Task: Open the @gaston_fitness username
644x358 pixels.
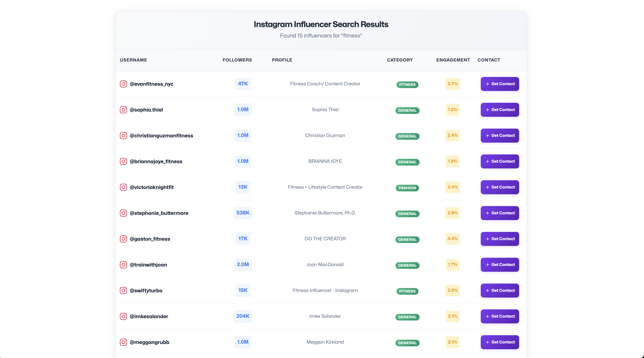Action: [x=150, y=239]
